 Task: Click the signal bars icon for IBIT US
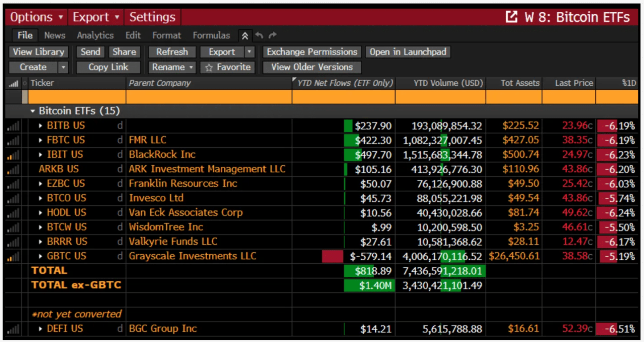(x=13, y=155)
